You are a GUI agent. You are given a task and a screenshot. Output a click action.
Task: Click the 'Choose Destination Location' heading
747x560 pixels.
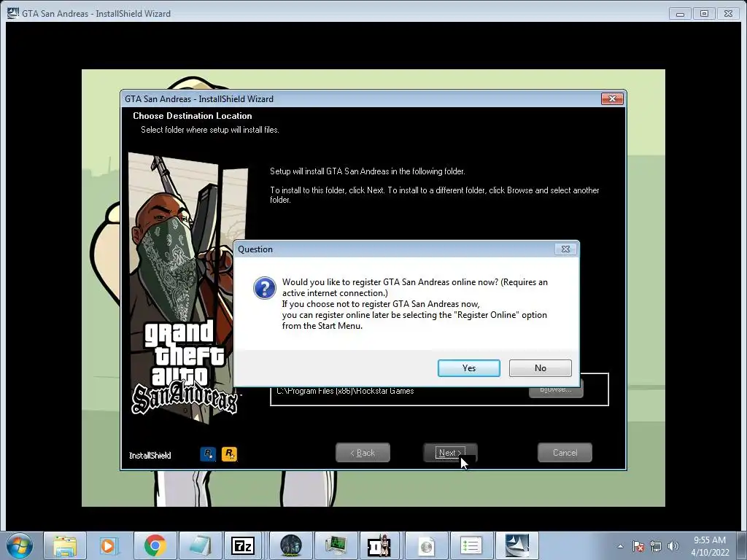[x=193, y=116]
